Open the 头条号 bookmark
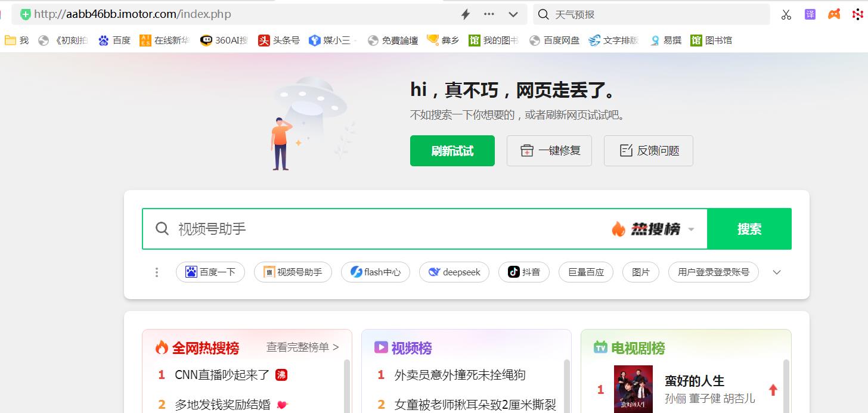The width and height of the screenshot is (868, 413). point(279,41)
